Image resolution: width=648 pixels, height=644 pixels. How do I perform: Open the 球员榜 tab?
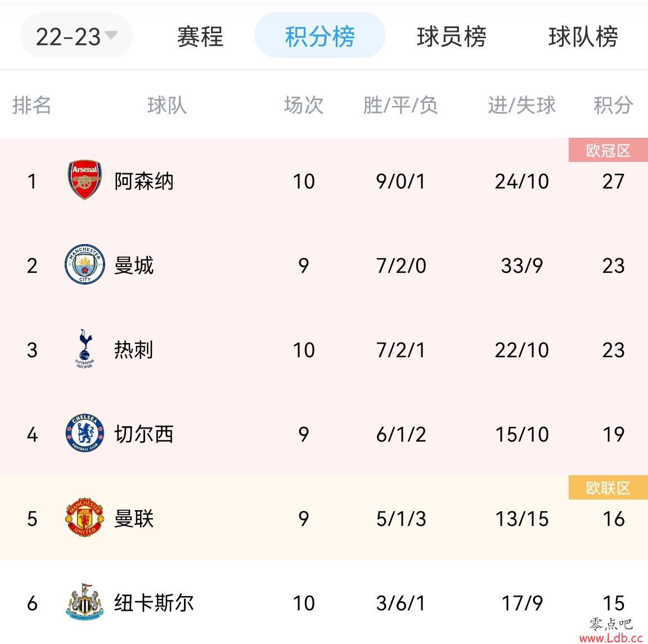click(452, 37)
